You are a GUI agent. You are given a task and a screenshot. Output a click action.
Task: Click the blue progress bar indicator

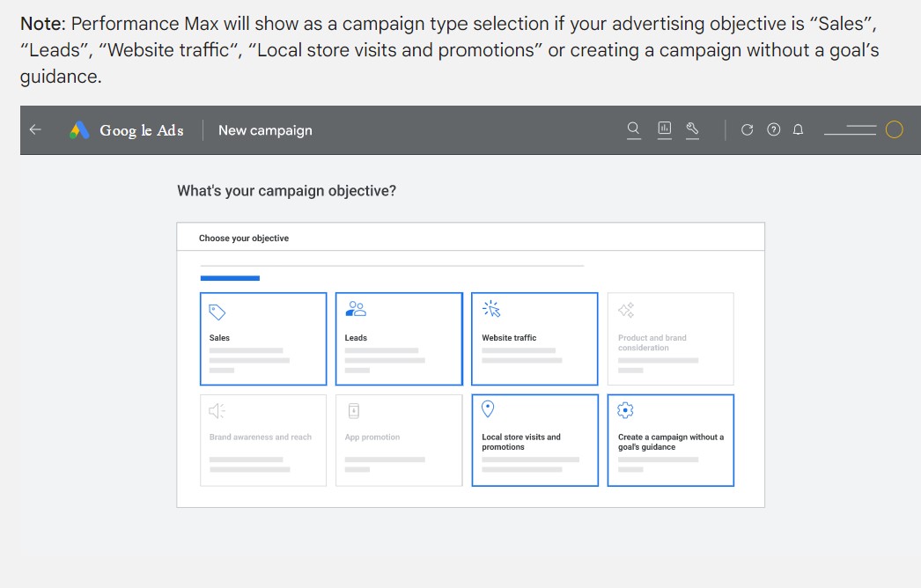coord(230,278)
